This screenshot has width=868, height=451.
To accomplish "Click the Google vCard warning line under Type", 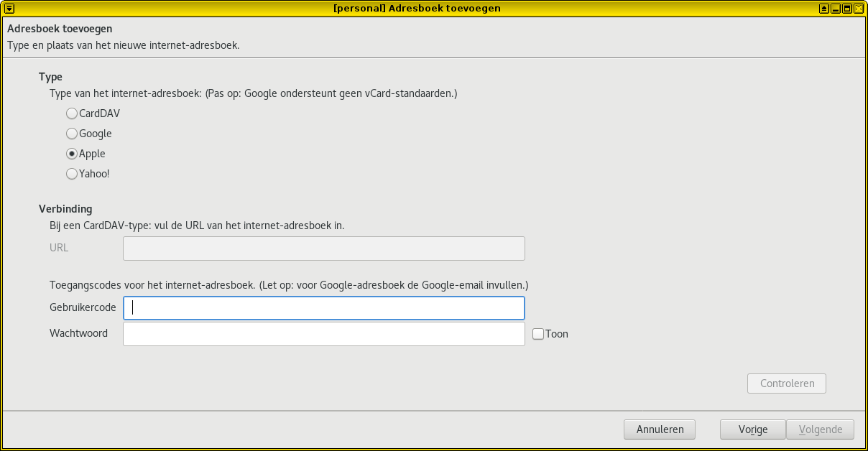I will [x=254, y=93].
